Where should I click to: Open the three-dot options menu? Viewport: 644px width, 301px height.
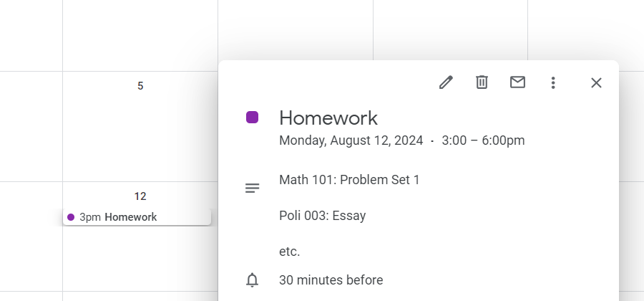pos(552,82)
